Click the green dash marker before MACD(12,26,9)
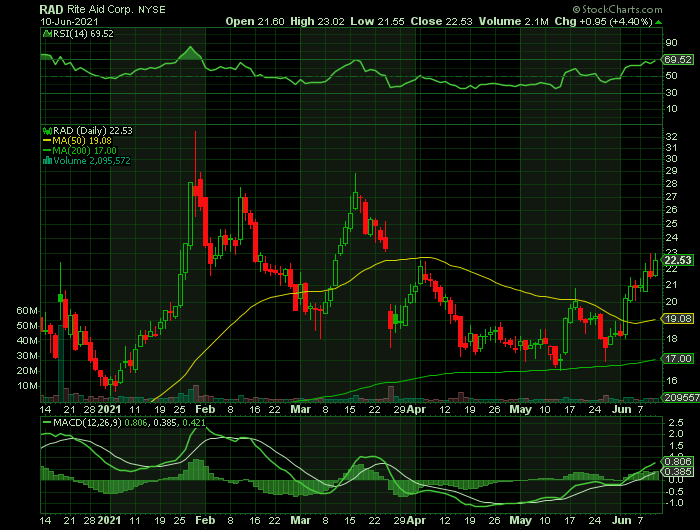This screenshot has height=530, width=700. coord(47,422)
